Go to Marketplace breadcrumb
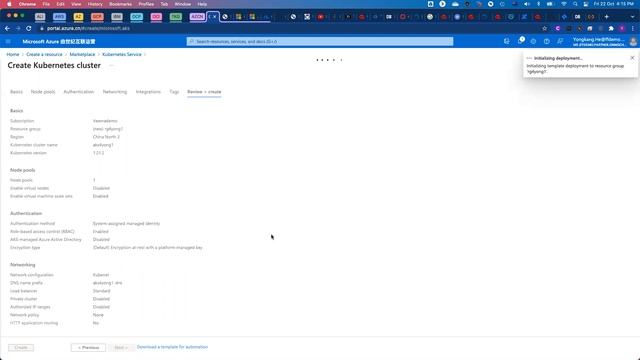The height and width of the screenshot is (360, 640). (x=82, y=54)
